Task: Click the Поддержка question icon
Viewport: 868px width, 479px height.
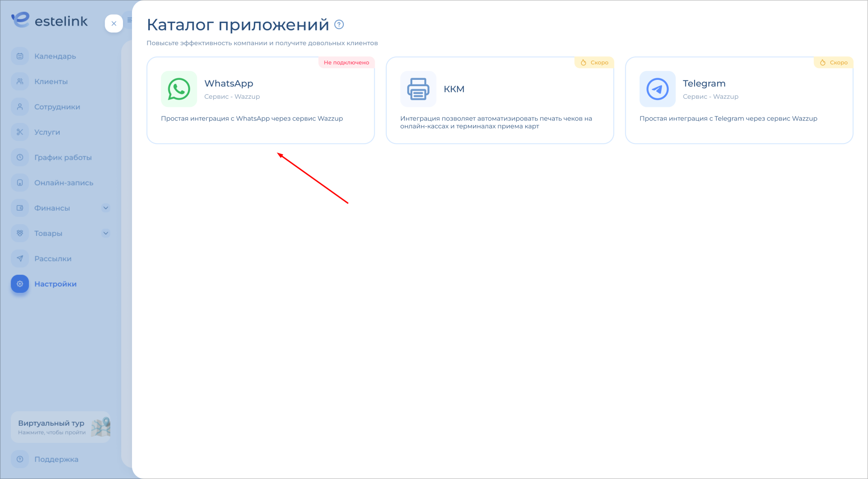Action: [20, 459]
